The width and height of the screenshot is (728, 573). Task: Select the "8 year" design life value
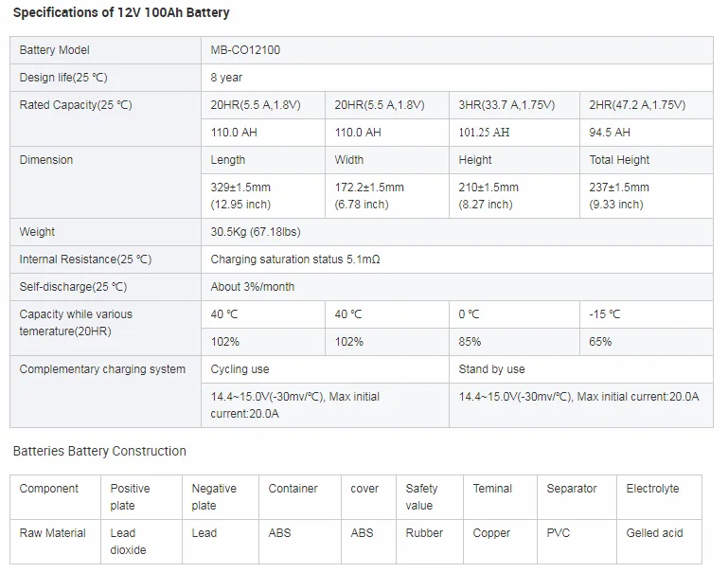[226, 78]
